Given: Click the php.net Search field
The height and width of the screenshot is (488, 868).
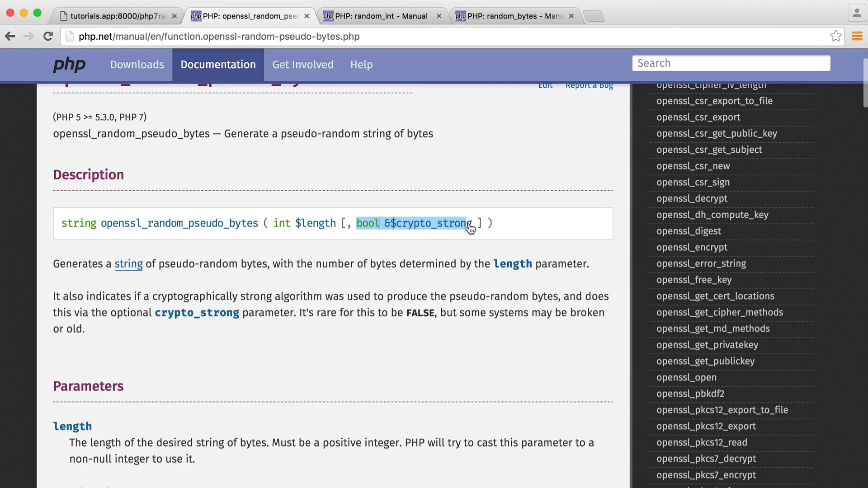Looking at the screenshot, I should (x=731, y=63).
